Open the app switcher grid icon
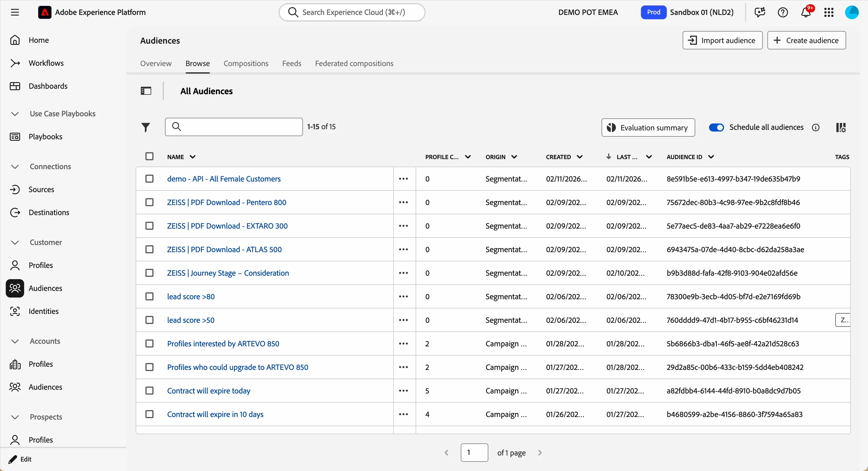Viewport: 868px width, 471px height. [x=829, y=12]
